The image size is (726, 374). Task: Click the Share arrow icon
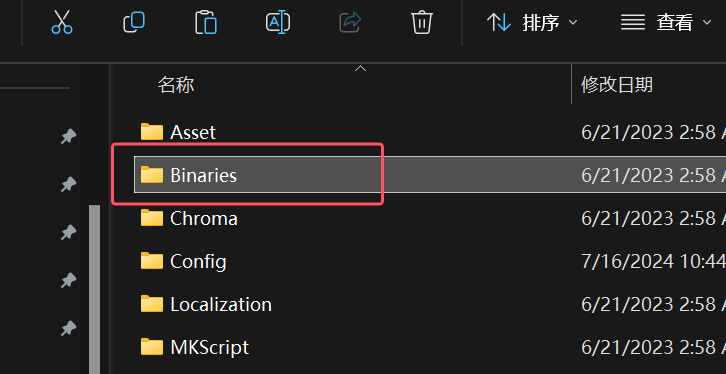[350, 22]
